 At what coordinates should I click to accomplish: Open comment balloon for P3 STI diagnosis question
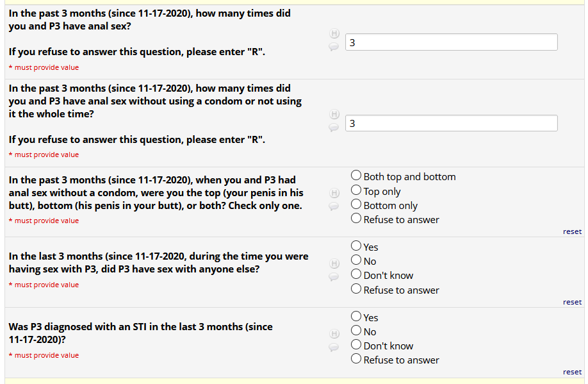[334, 347]
